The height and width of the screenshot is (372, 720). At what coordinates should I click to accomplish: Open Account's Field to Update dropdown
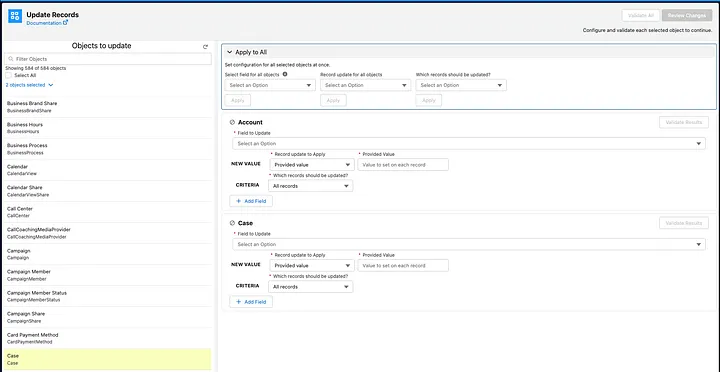point(469,144)
